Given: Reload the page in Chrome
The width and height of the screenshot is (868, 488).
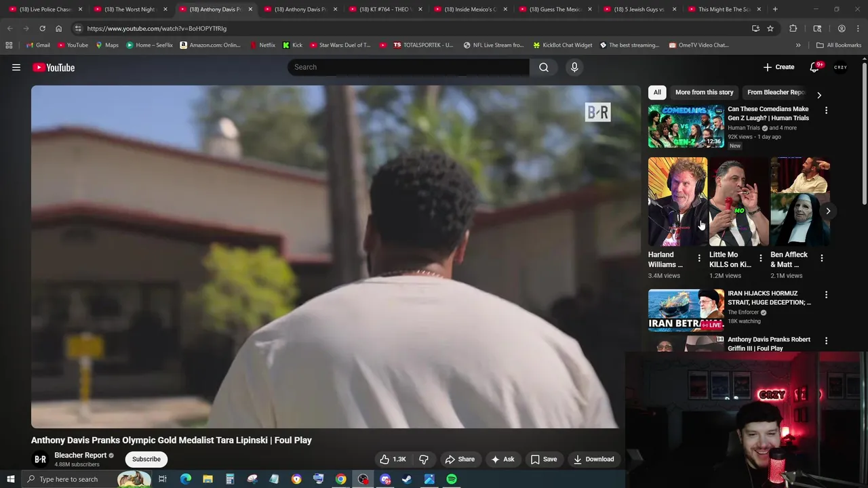Looking at the screenshot, I should [42, 28].
